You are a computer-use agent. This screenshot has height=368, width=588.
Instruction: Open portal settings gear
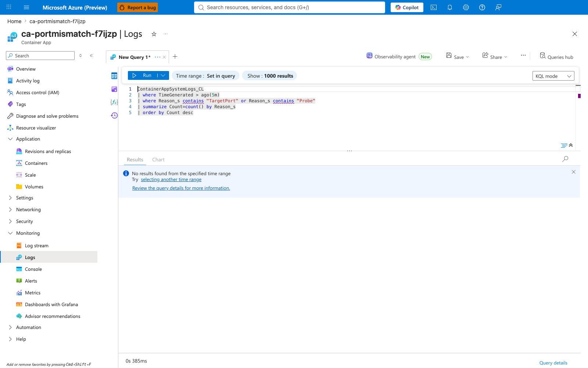(466, 7)
